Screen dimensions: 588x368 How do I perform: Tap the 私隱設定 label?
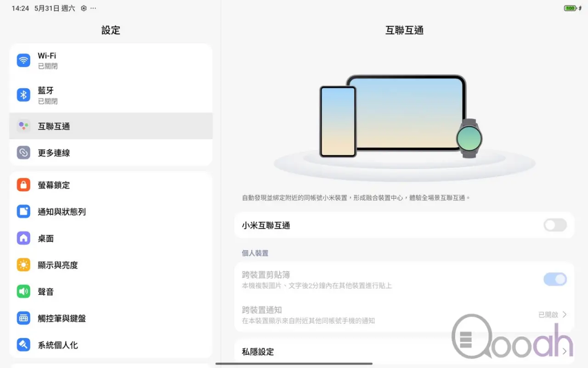point(258,352)
